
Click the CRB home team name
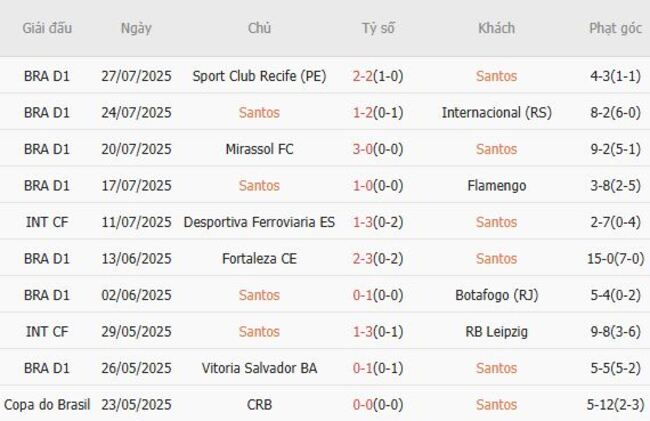259,405
